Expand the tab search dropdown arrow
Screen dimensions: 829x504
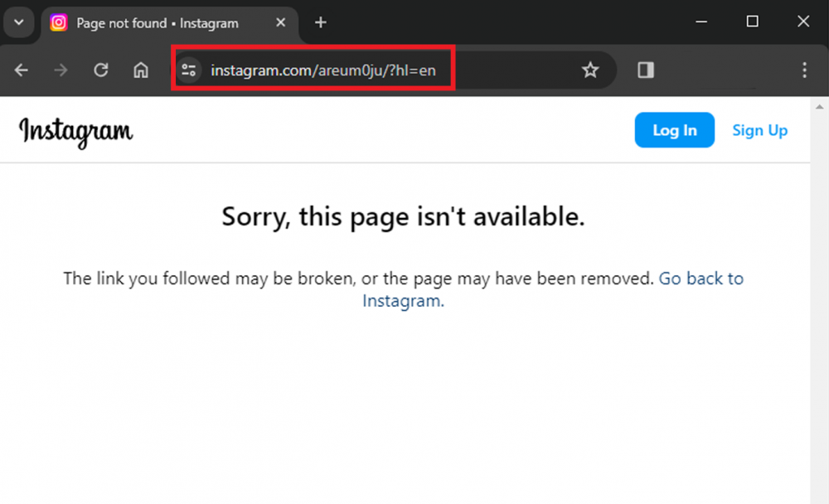pos(19,22)
